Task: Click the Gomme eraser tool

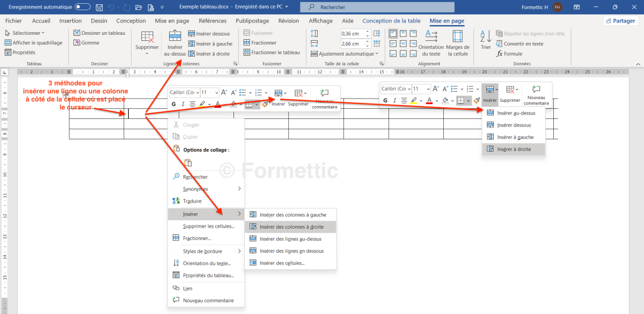Action: tap(86, 43)
